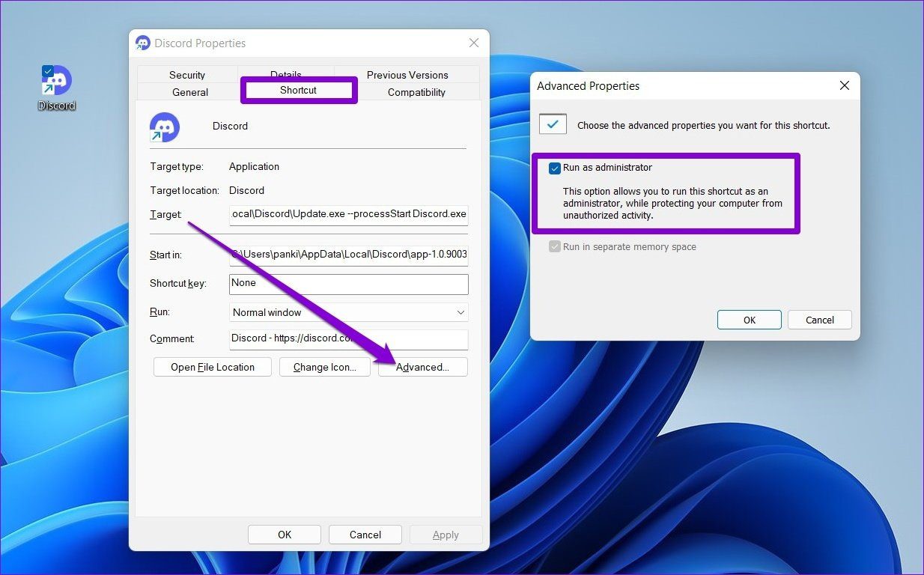Viewport: 924px width, 575px height.
Task: Click the Comment field with Discord URL
Action: pyautogui.click(x=349, y=339)
